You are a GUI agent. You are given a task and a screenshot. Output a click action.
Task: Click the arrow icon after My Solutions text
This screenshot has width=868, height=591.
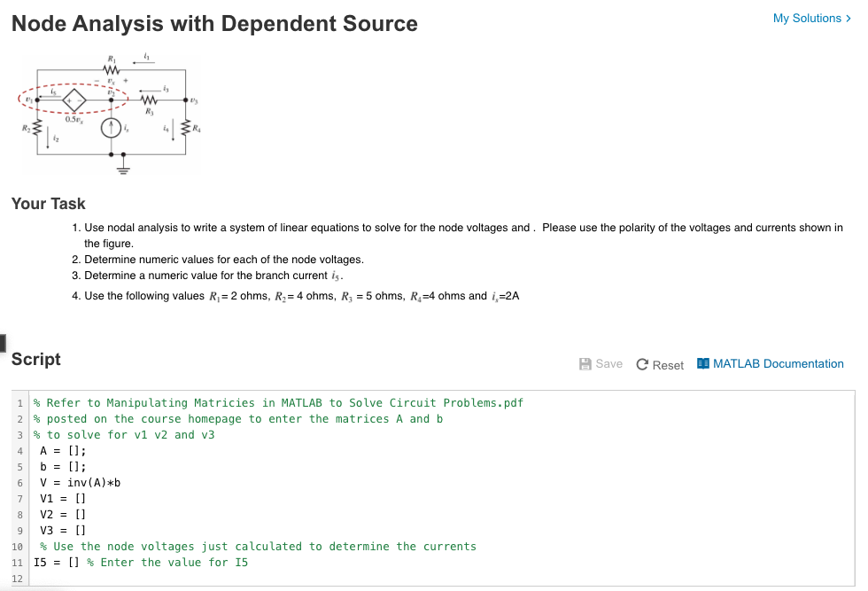(849, 18)
